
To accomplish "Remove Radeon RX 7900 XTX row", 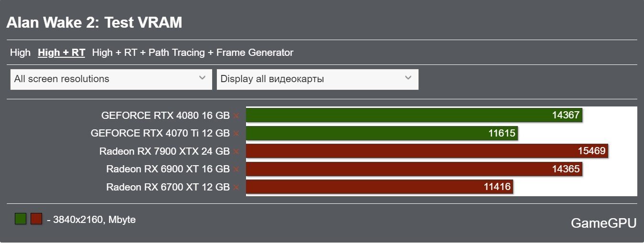I will [x=236, y=152].
